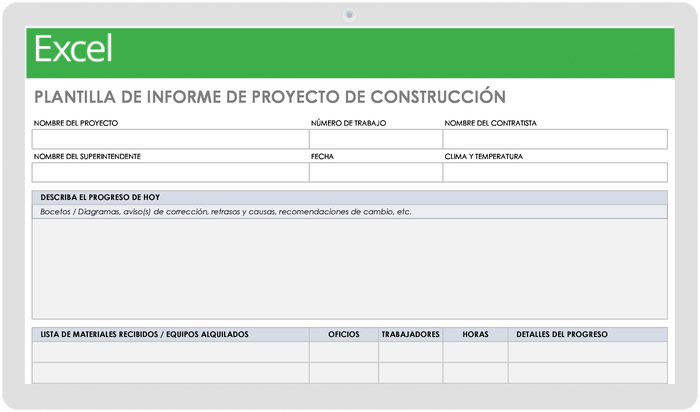Viewport: 700px width, 412px height.
Task: Click the Horas column header
Action: point(475,334)
